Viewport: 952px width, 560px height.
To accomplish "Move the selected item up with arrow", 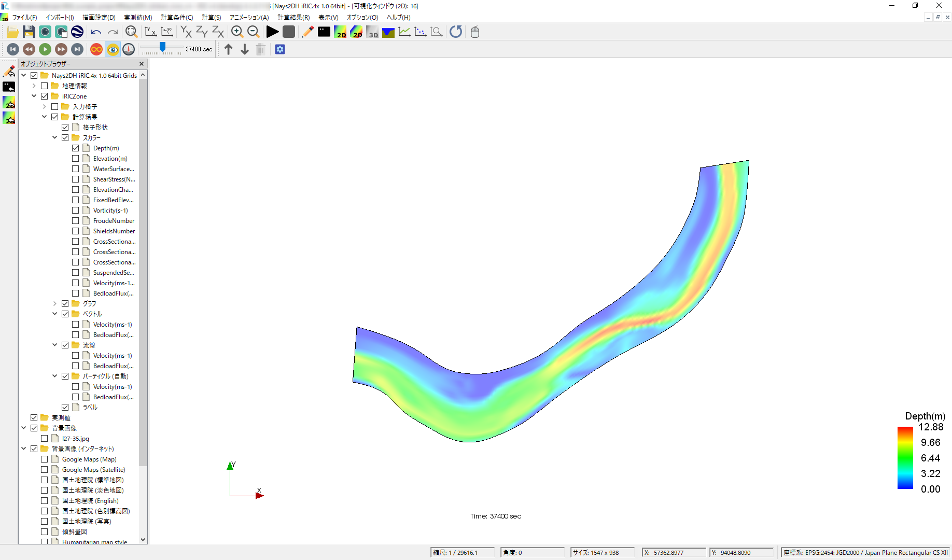I will click(229, 49).
